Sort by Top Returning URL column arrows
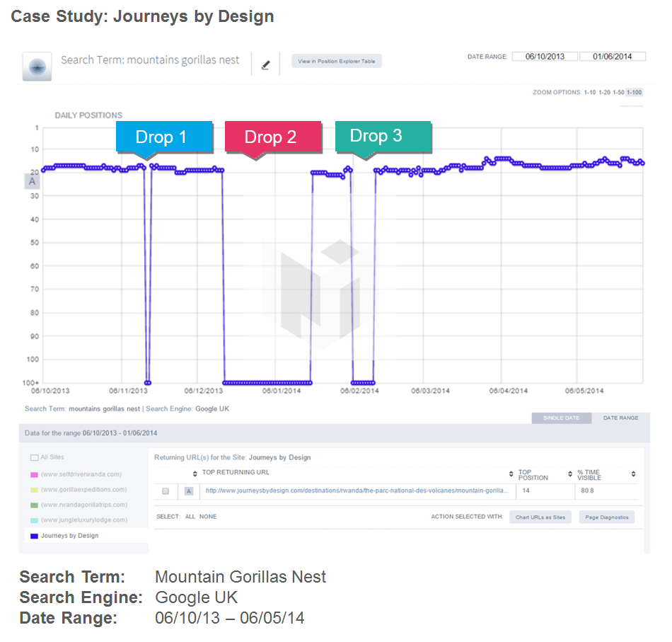The height and width of the screenshot is (642, 672). click(x=195, y=474)
